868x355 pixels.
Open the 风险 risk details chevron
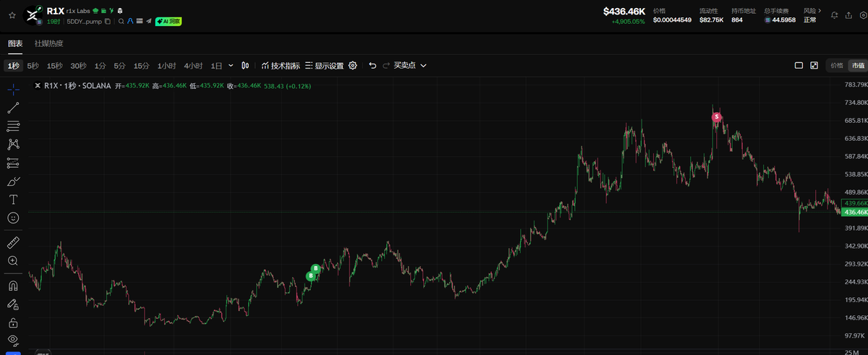click(820, 11)
